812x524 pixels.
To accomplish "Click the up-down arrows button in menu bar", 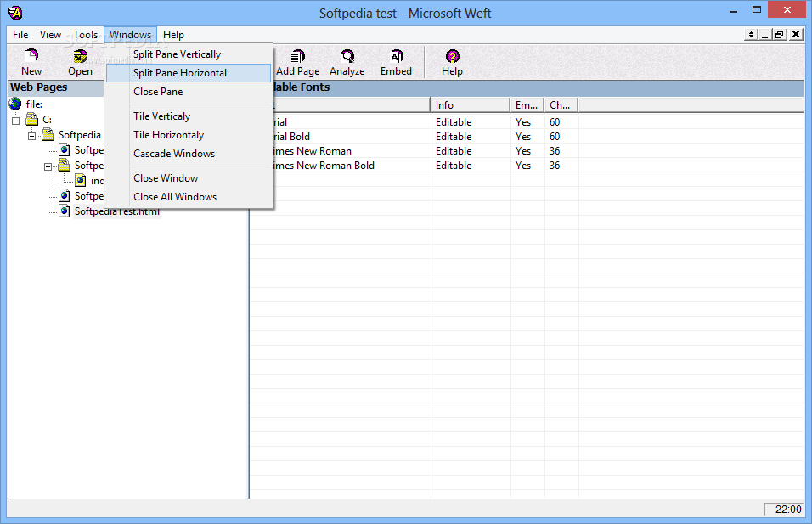I will [x=751, y=35].
